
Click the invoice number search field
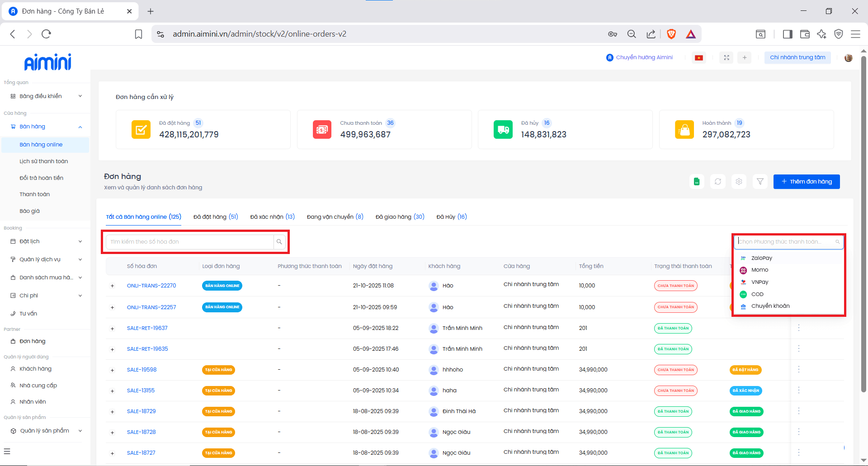(190, 242)
